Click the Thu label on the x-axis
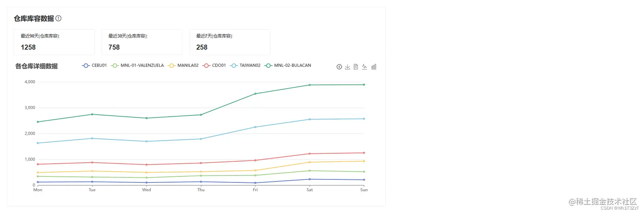The width and height of the screenshot is (644, 213). coord(201,190)
